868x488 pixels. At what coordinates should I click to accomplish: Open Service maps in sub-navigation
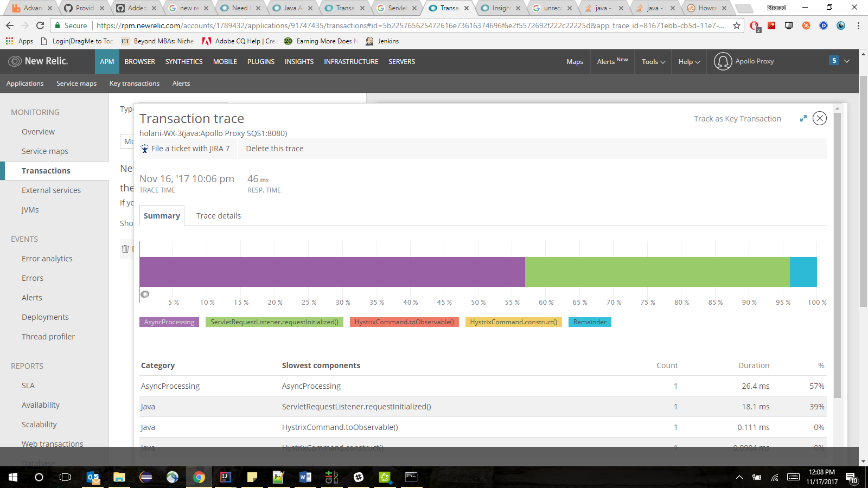pyautogui.click(x=76, y=83)
